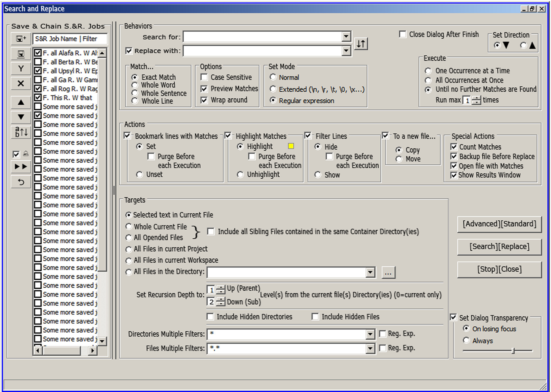Select Whole Line match

[135, 101]
